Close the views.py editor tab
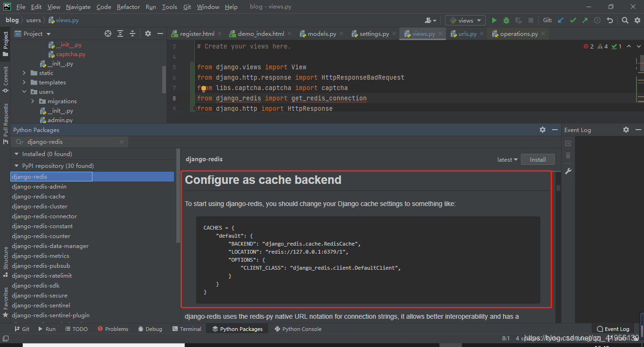 (x=440, y=34)
